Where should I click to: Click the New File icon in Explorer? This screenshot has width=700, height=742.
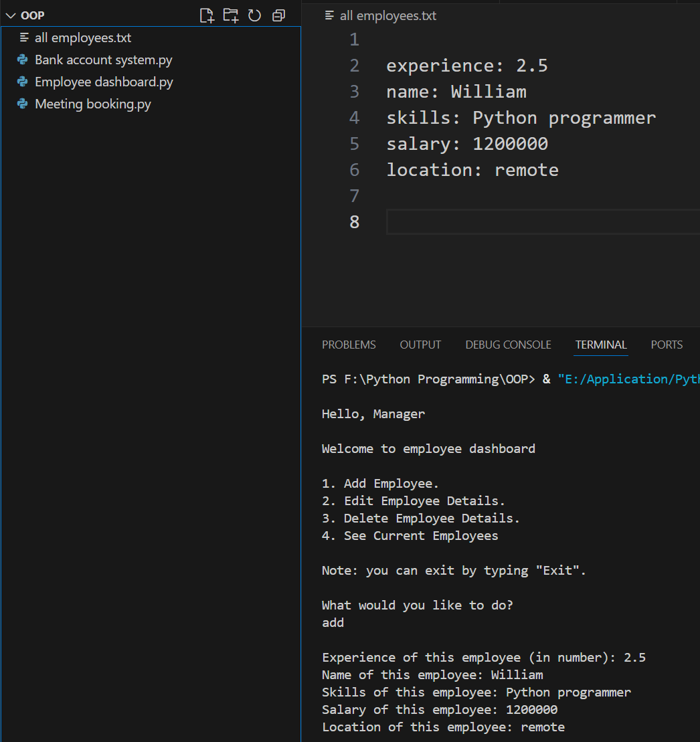click(207, 15)
